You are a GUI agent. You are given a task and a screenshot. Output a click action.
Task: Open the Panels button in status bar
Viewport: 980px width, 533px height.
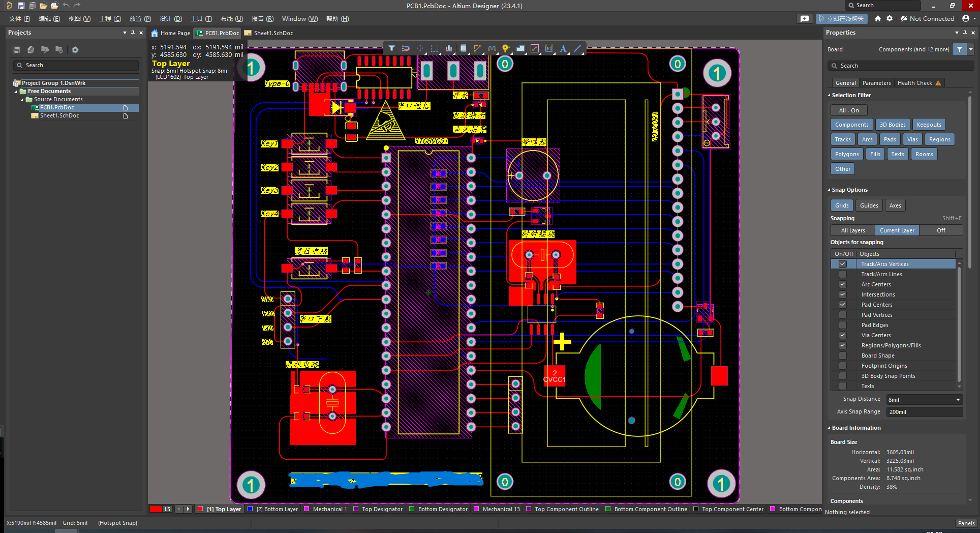[x=966, y=523]
